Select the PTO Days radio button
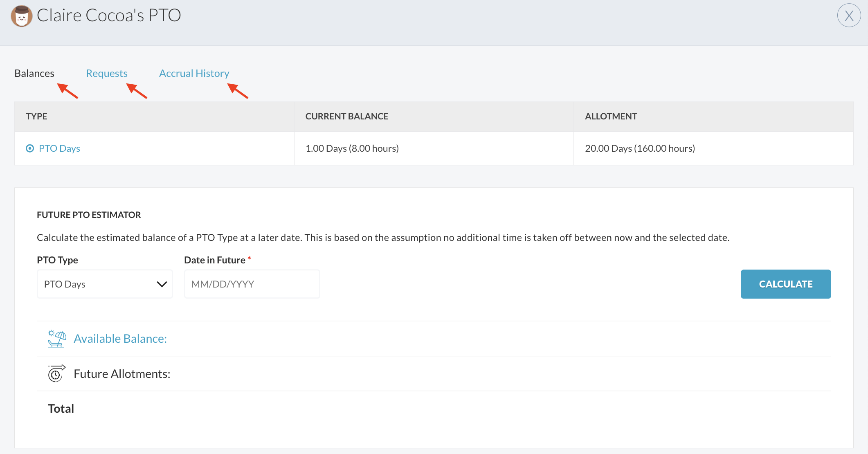The width and height of the screenshot is (868, 454). 30,148
